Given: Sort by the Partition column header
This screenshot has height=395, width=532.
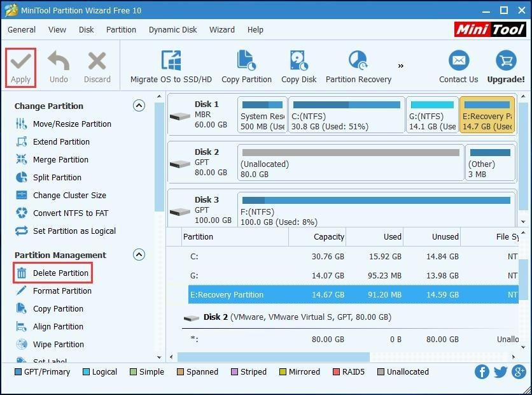Looking at the screenshot, I should coord(235,237).
